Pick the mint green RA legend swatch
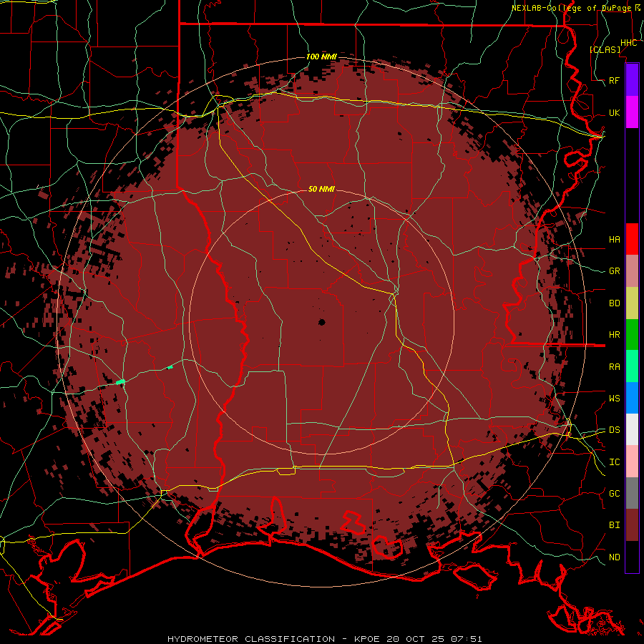 pos(632,366)
